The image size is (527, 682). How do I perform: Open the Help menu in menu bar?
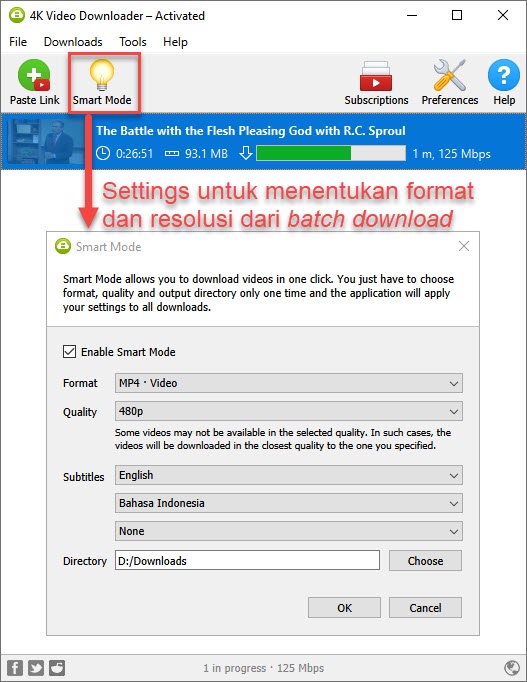click(175, 42)
